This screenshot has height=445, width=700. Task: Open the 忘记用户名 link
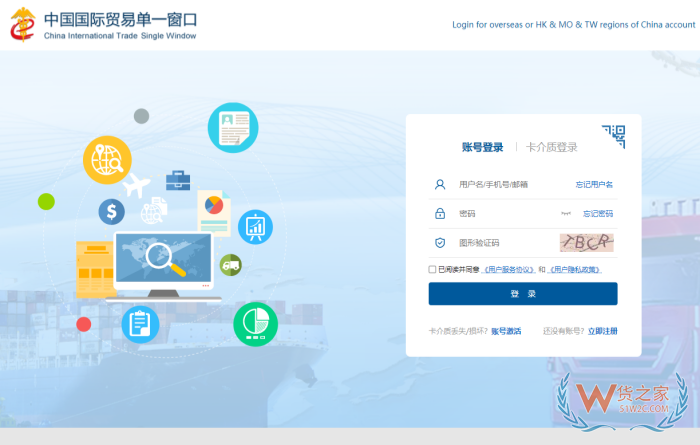594,184
